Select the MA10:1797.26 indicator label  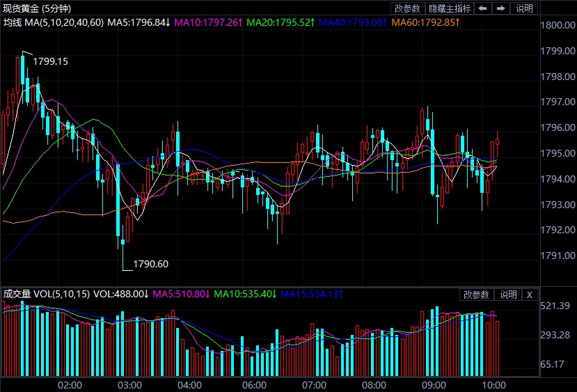[207, 22]
